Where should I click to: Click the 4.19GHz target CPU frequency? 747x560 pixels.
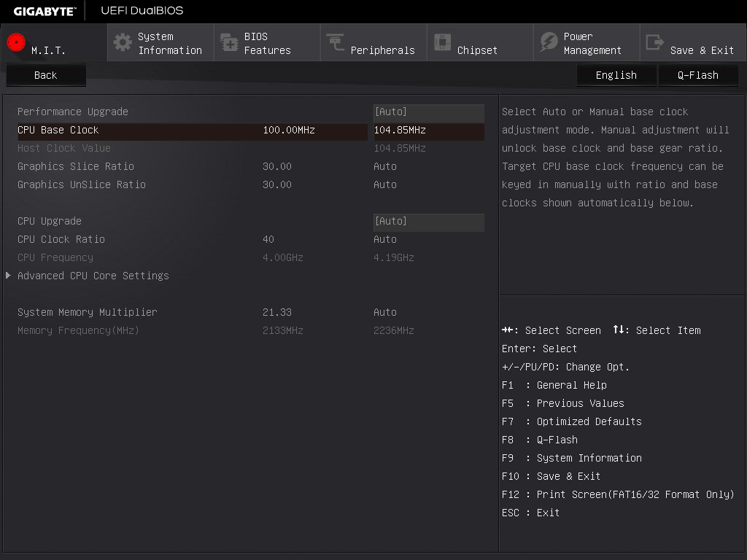[x=393, y=257]
